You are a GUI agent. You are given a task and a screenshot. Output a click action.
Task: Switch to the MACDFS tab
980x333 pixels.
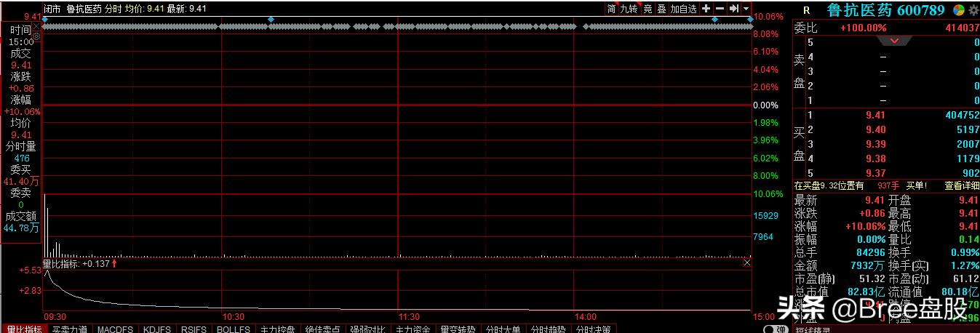(115, 329)
